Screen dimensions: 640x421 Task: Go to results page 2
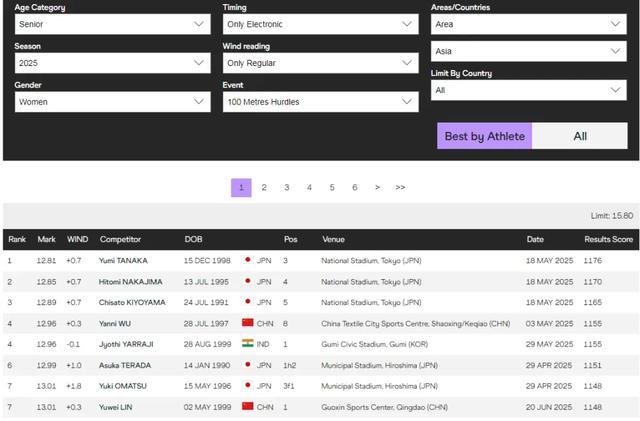coord(264,188)
